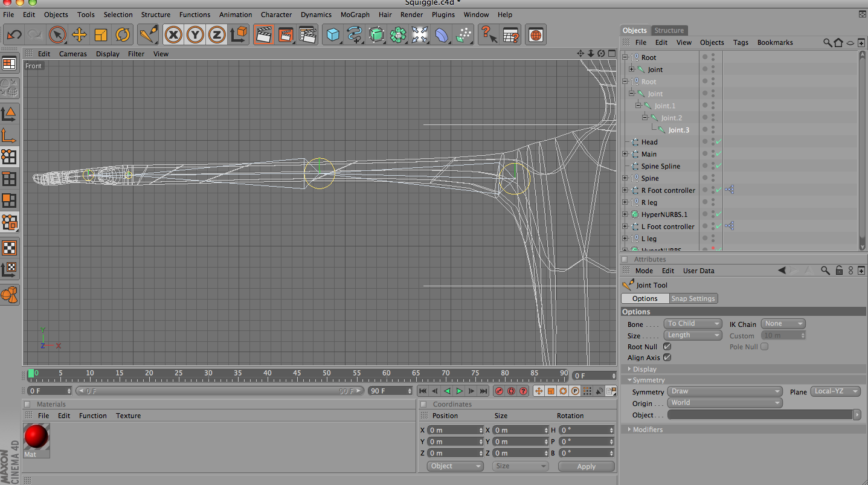This screenshot has height=485, width=868.
Task: Select the Scale tool
Action: [101, 34]
